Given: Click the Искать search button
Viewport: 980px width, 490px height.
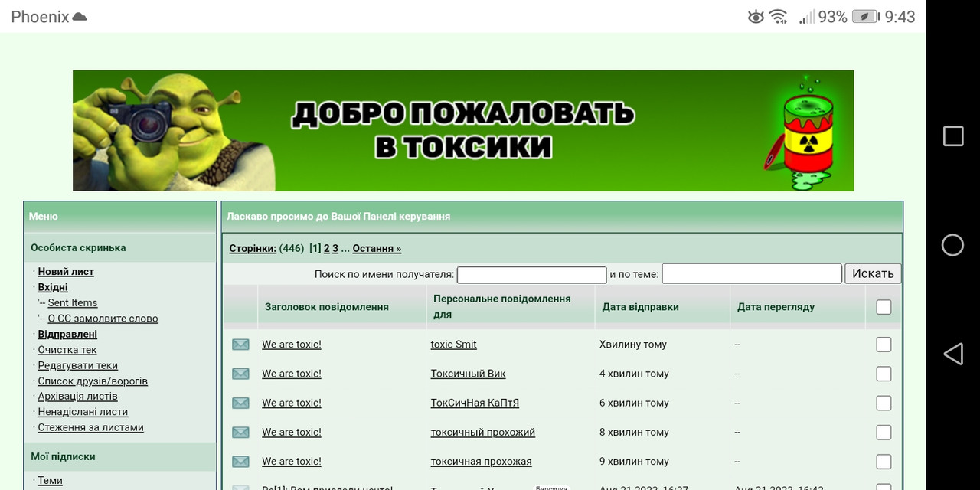Looking at the screenshot, I should point(873,273).
